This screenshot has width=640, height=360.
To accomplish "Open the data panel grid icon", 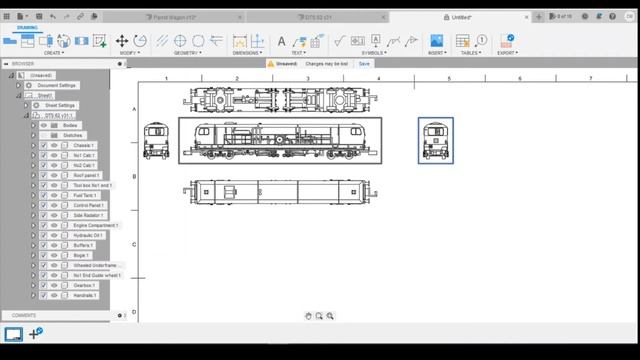I will [x=7, y=17].
